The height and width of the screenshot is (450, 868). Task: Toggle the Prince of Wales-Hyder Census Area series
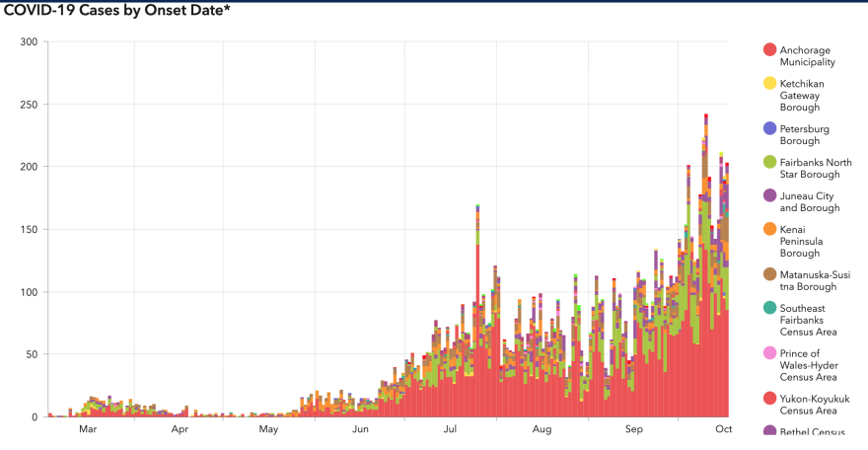(806, 364)
